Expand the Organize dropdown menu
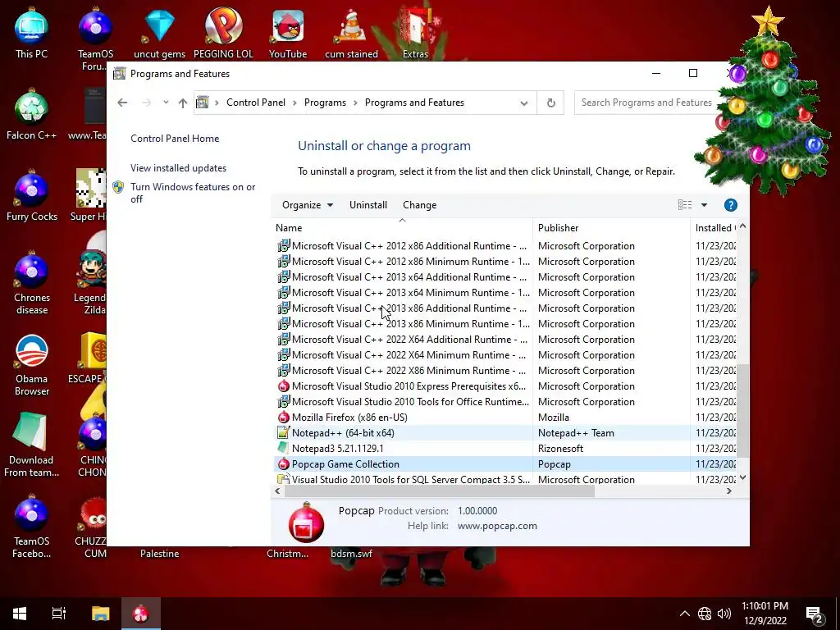Viewport: 840px width, 630px height. pyautogui.click(x=308, y=205)
